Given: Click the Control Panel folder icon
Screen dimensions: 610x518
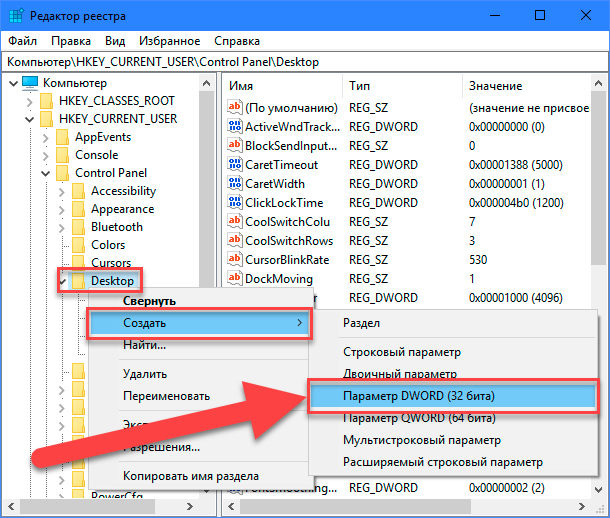Looking at the screenshot, I should [x=62, y=173].
